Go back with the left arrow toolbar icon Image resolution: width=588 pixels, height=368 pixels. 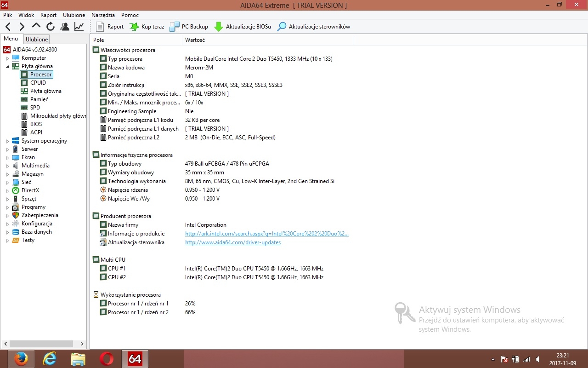pos(8,27)
